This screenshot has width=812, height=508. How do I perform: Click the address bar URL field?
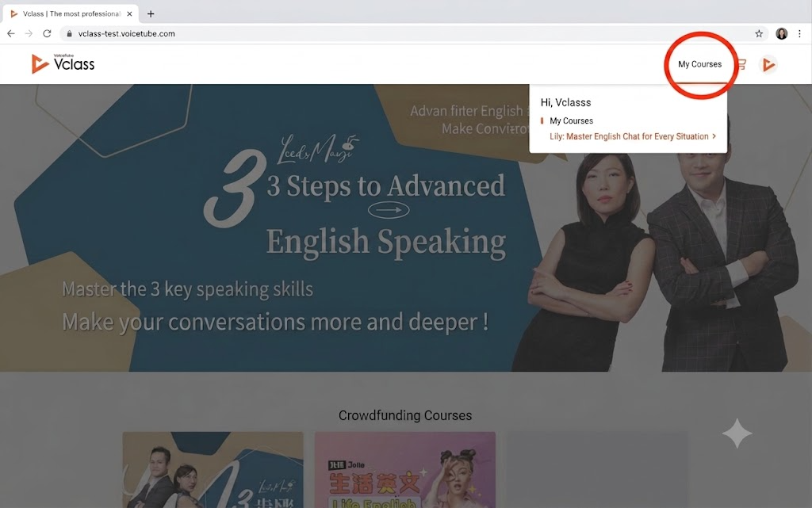coord(409,33)
